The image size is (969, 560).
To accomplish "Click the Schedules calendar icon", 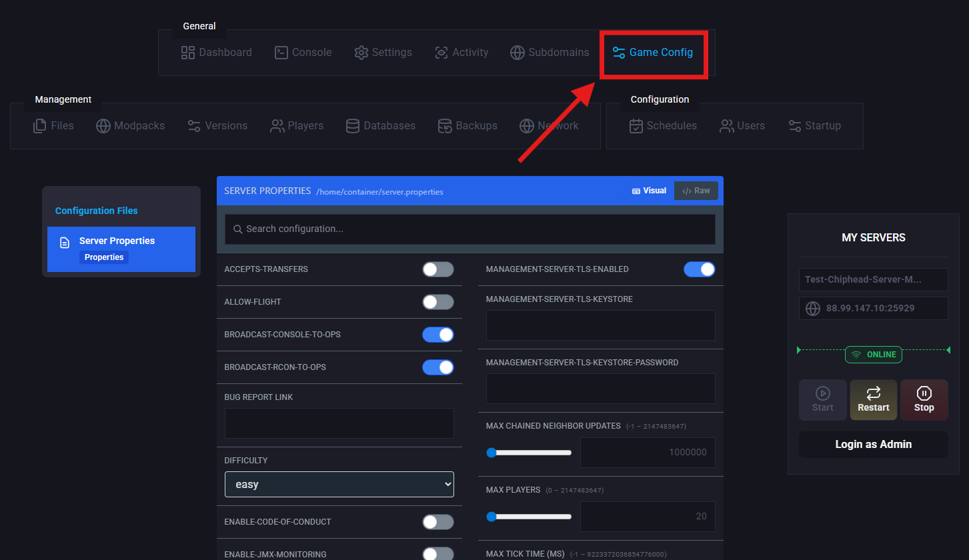I will [x=636, y=126].
